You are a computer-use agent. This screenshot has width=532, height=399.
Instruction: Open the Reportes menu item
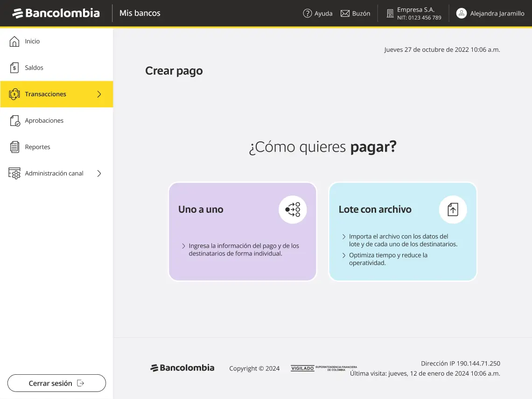pos(38,147)
